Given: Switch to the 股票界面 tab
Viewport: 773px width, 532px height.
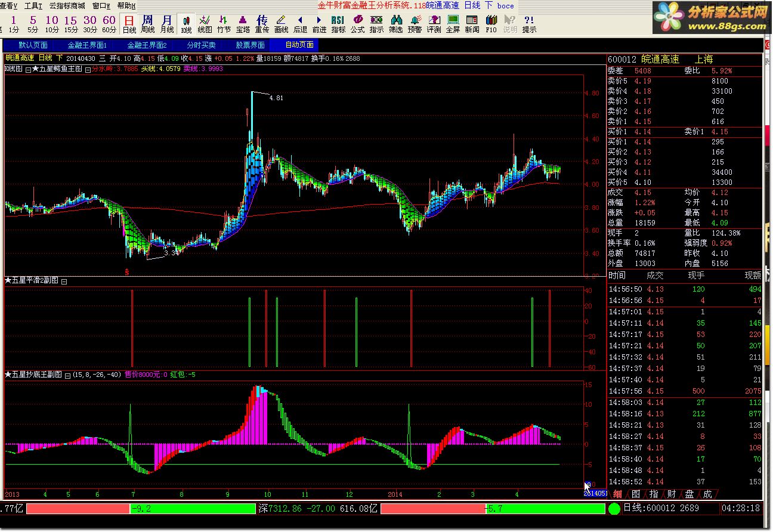Looking at the screenshot, I should click(251, 45).
